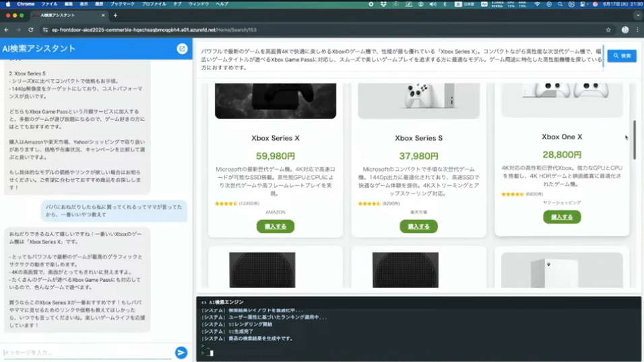Click the product list vertical scrollbar
644x362 pixels.
(635, 140)
